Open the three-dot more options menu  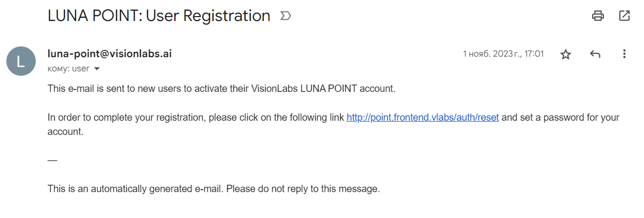624,54
